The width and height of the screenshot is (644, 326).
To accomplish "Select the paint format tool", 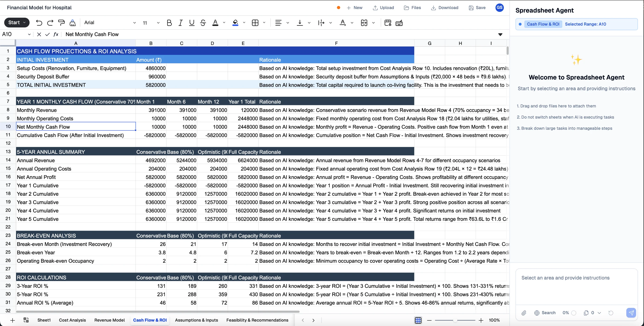I will pos(61,23).
